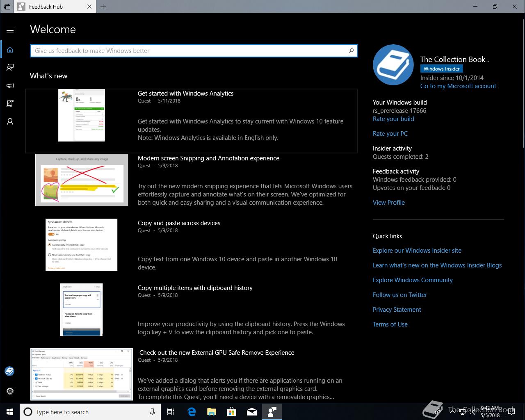The image size is (525, 420).
Task: Click the network tray icon
Action: pyautogui.click(x=461, y=412)
